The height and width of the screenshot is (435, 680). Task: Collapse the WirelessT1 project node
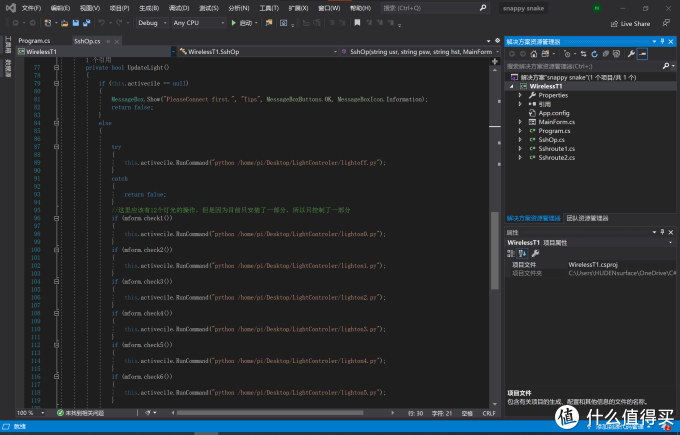point(511,86)
